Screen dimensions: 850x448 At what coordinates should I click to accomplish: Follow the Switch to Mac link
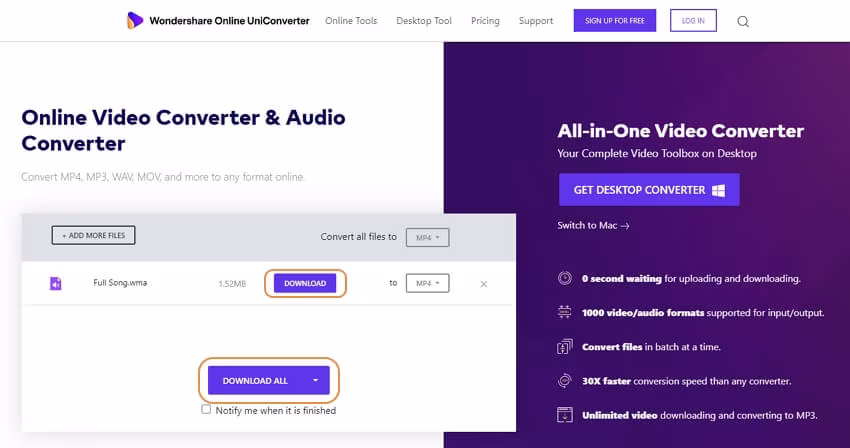[593, 226]
